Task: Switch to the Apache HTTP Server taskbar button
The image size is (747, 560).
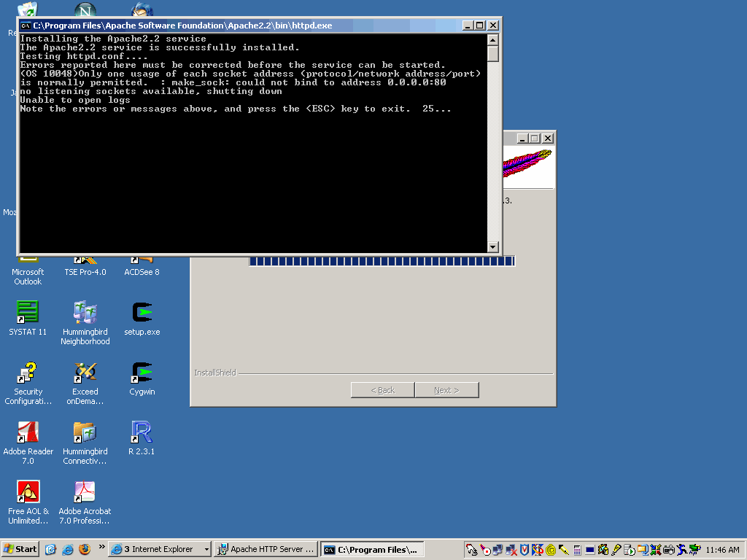Action: 266,550
